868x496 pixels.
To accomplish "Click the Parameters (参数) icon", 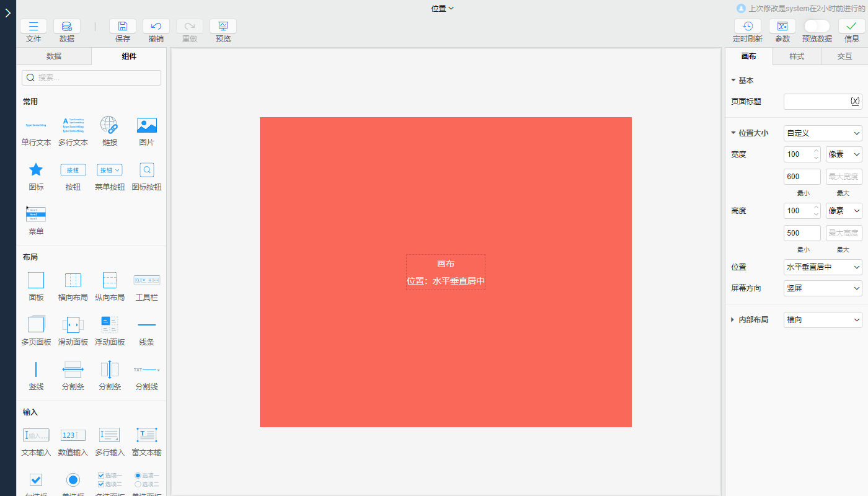I will [782, 26].
